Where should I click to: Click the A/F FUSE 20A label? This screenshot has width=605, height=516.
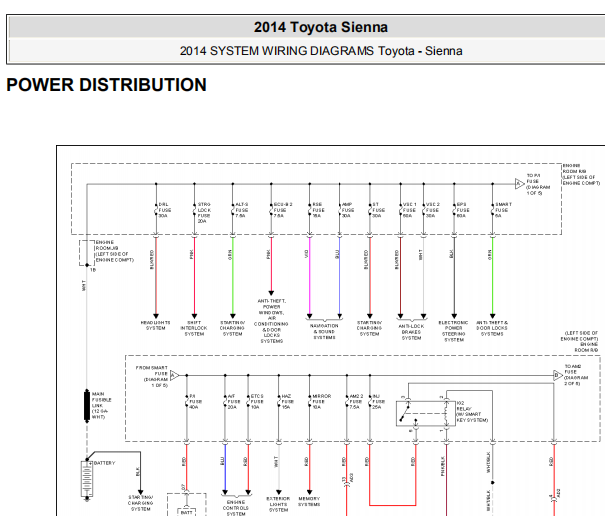coord(234,402)
